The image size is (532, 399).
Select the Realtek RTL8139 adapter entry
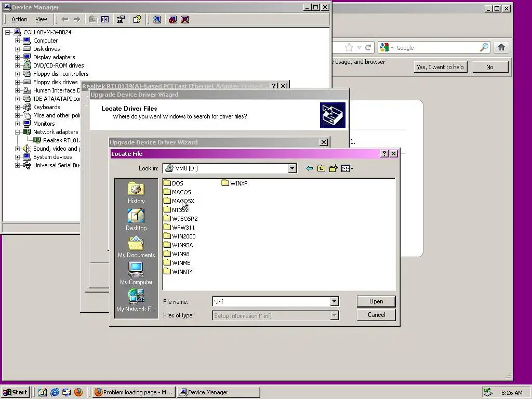(61, 140)
